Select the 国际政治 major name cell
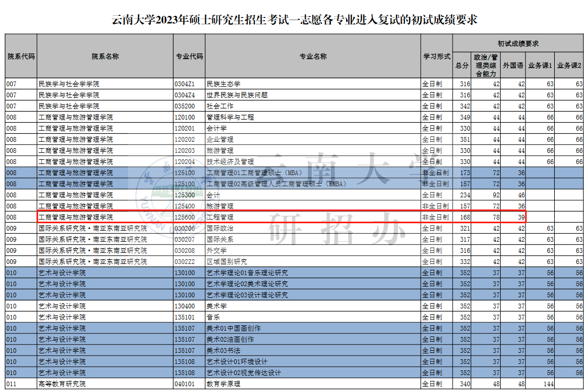The height and width of the screenshot is (392, 587). (x=220, y=229)
